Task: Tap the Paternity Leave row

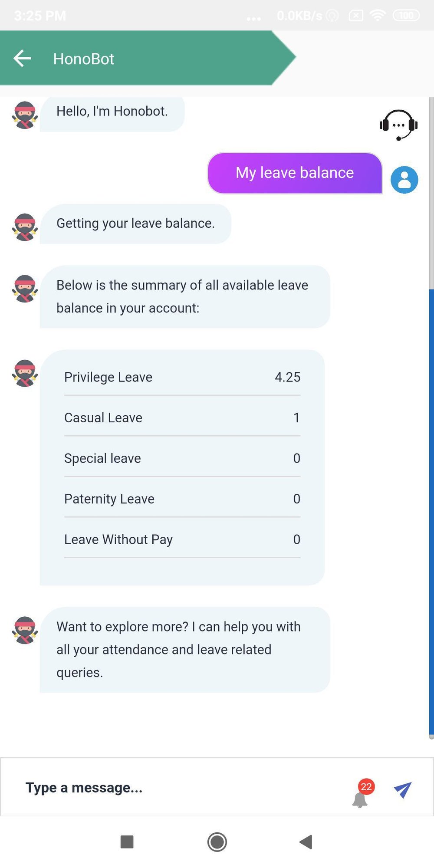Action: pyautogui.click(x=182, y=499)
